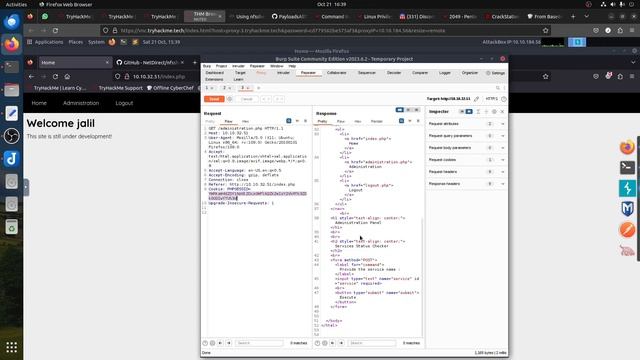Edit target with the pencil icon

click(476, 99)
